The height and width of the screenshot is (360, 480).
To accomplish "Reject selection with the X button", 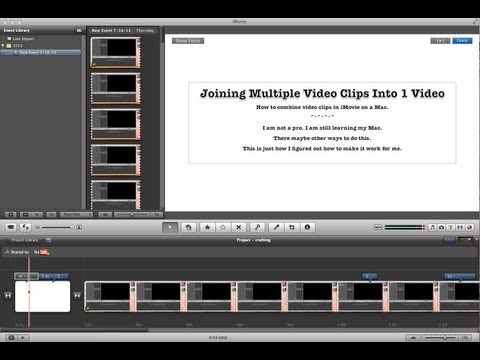I will click(x=239, y=227).
